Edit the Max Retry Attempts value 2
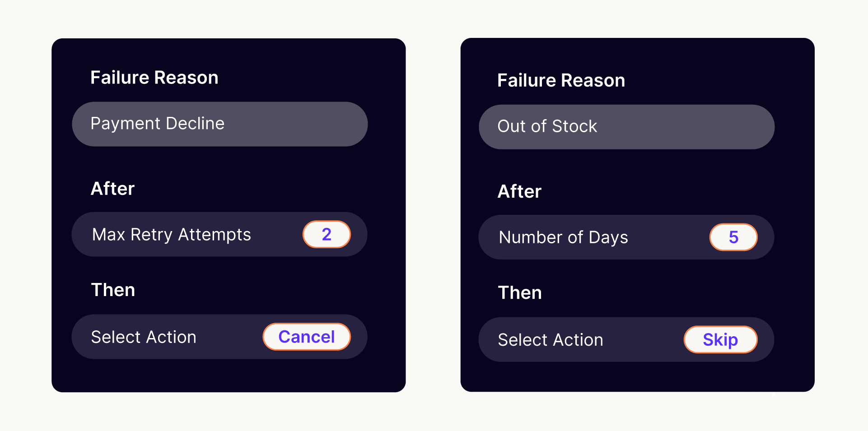Viewport: 868px width, 431px height. (327, 234)
